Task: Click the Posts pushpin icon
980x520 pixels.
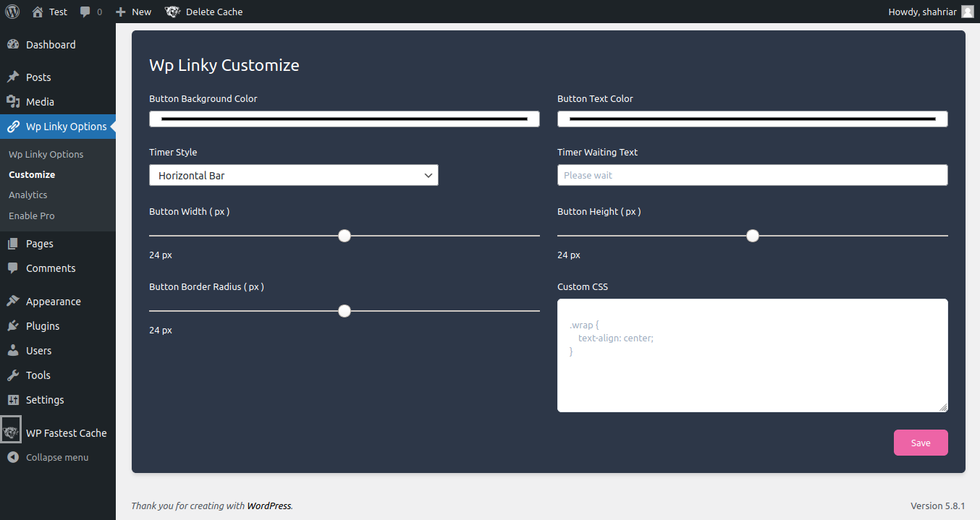Action: (x=13, y=77)
